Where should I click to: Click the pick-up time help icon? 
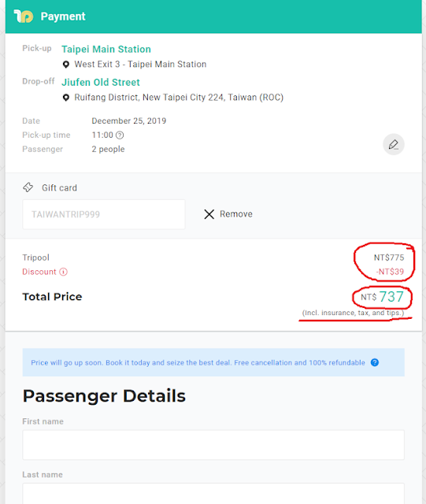[120, 135]
